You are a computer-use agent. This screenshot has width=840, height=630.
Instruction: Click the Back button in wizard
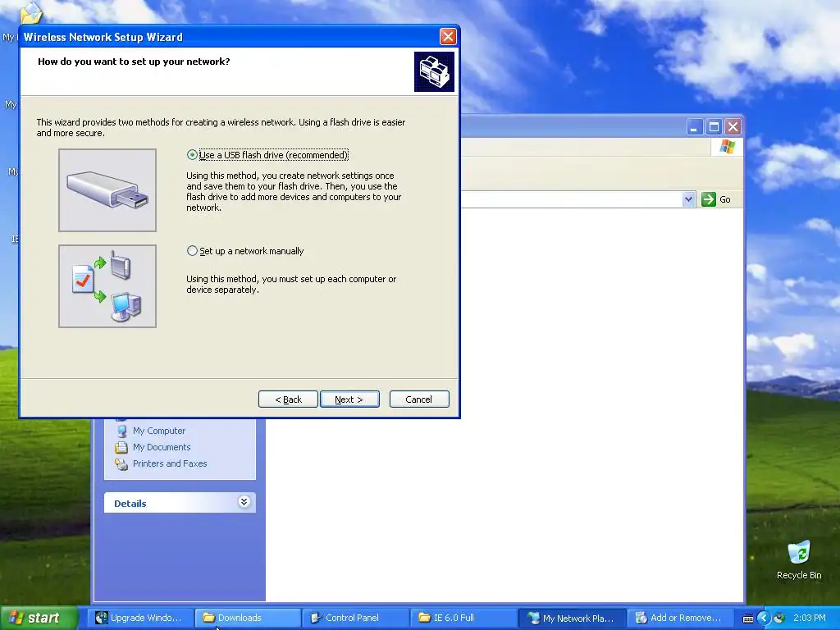288,399
